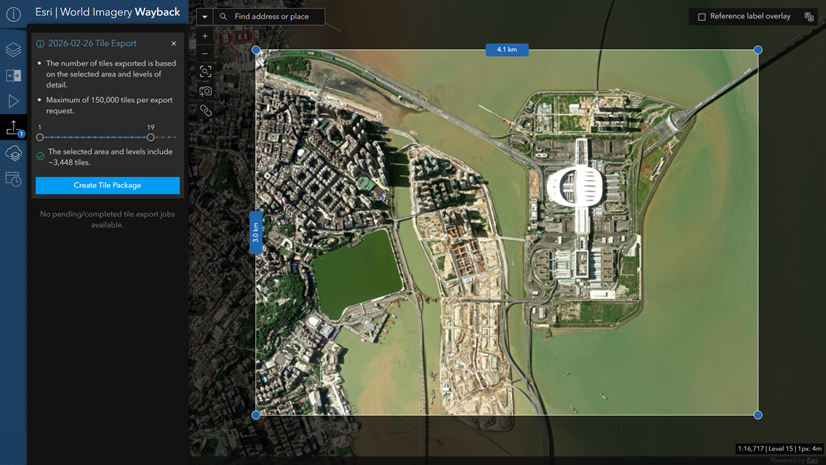826x465 pixels.
Task: Select the minimum level slider handle at 1
Action: click(x=40, y=137)
